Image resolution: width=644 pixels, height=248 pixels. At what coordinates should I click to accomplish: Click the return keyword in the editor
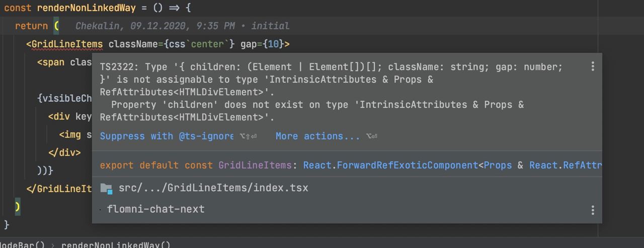(31, 26)
